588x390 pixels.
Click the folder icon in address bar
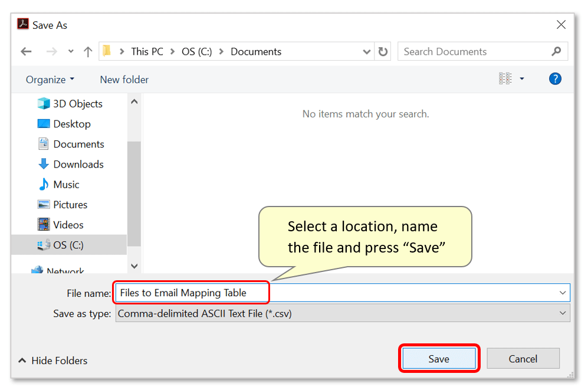[x=107, y=51]
